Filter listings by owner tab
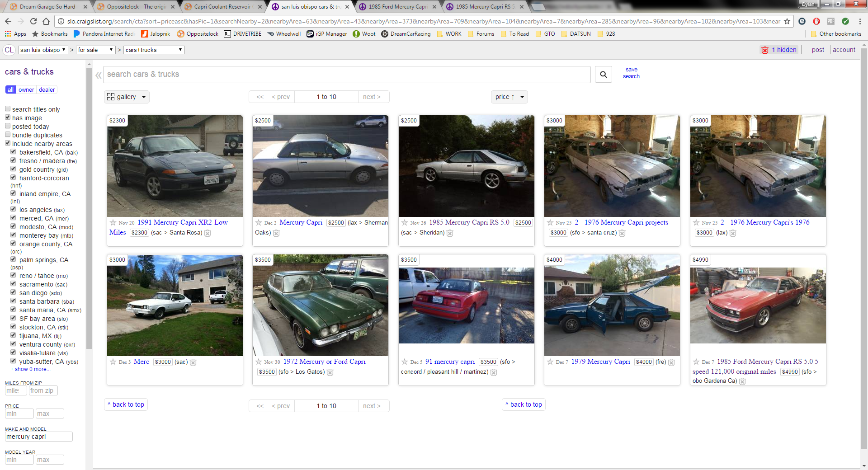This screenshot has height=470, width=868. 26,89
